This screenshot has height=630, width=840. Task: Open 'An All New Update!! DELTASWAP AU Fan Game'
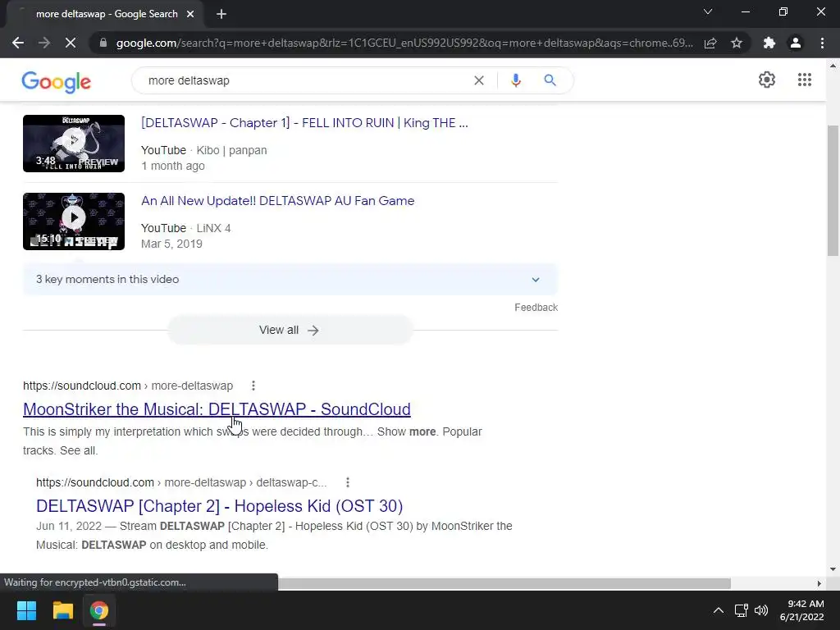[277, 201]
